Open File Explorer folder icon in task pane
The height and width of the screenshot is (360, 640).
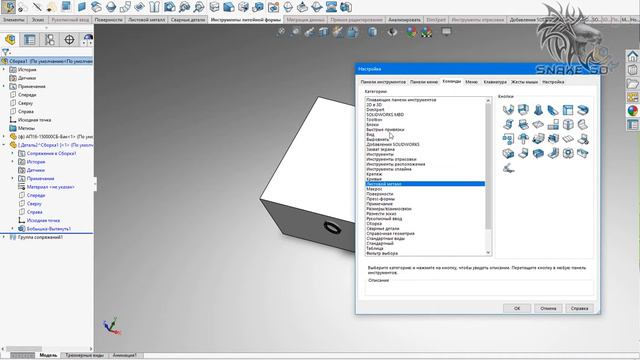pos(633,84)
